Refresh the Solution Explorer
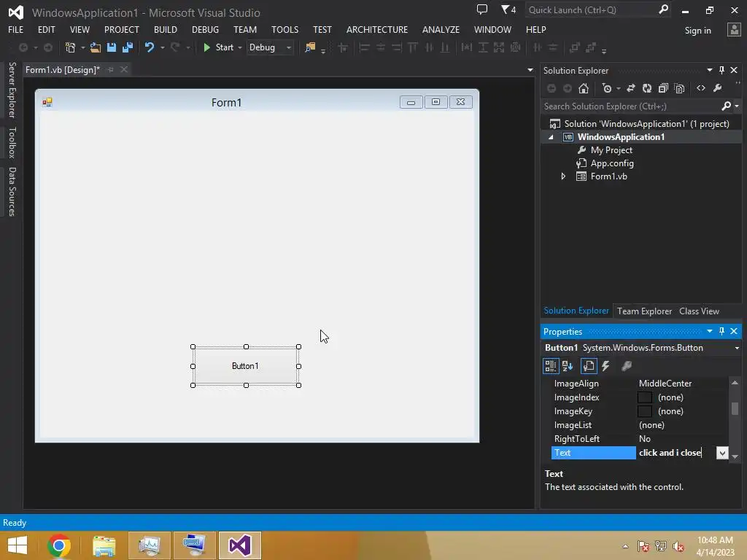Screen dimensions: 747x560 tap(646, 88)
